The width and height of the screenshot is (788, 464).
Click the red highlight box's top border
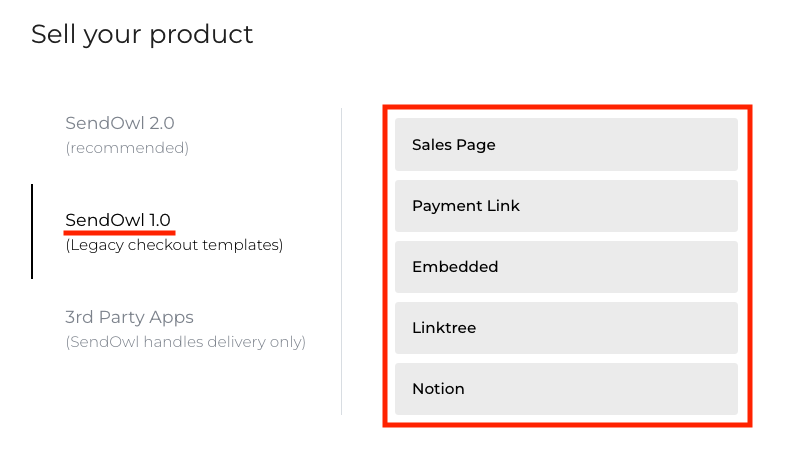tap(566, 106)
